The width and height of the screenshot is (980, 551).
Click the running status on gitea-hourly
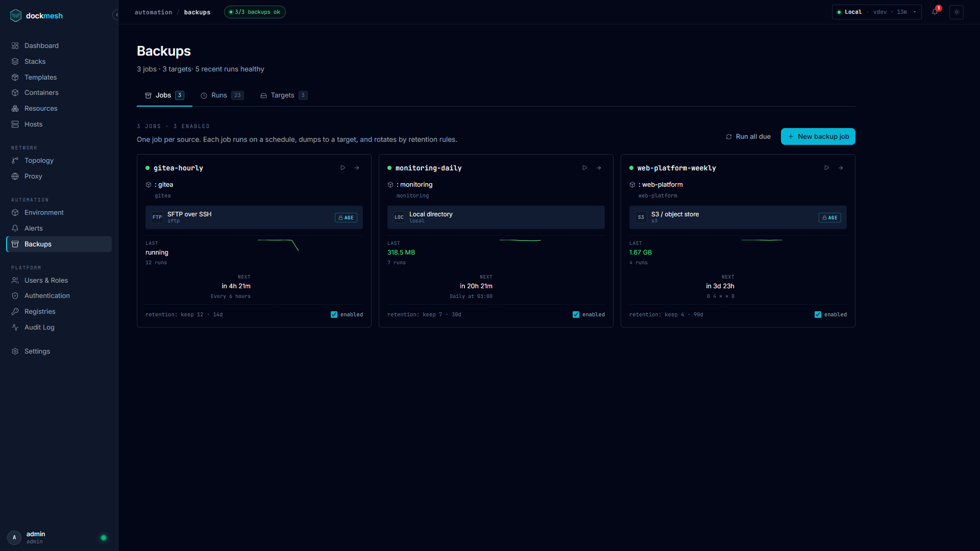157,253
